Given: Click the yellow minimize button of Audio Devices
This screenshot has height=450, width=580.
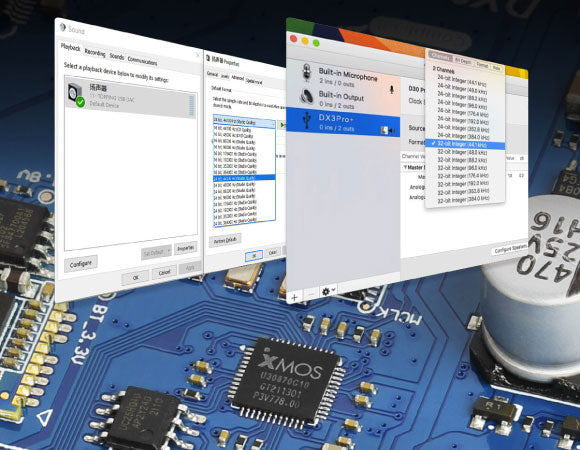Looking at the screenshot, I should [305, 41].
